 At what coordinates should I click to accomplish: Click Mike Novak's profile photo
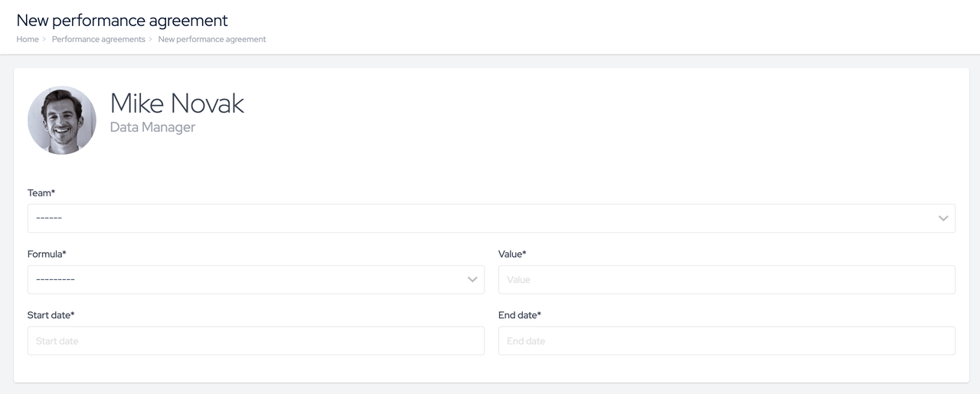pyautogui.click(x=62, y=120)
